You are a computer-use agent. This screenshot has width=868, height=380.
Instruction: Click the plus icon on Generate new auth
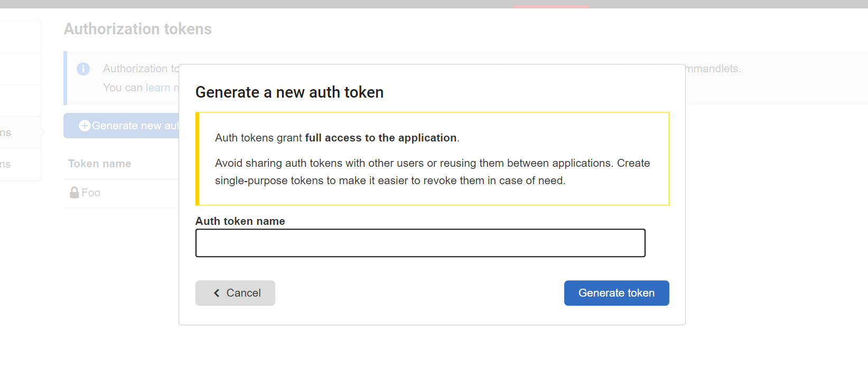click(85, 126)
